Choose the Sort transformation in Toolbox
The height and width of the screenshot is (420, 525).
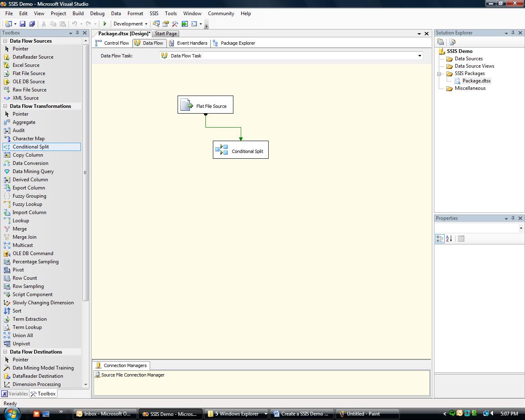[x=17, y=311]
